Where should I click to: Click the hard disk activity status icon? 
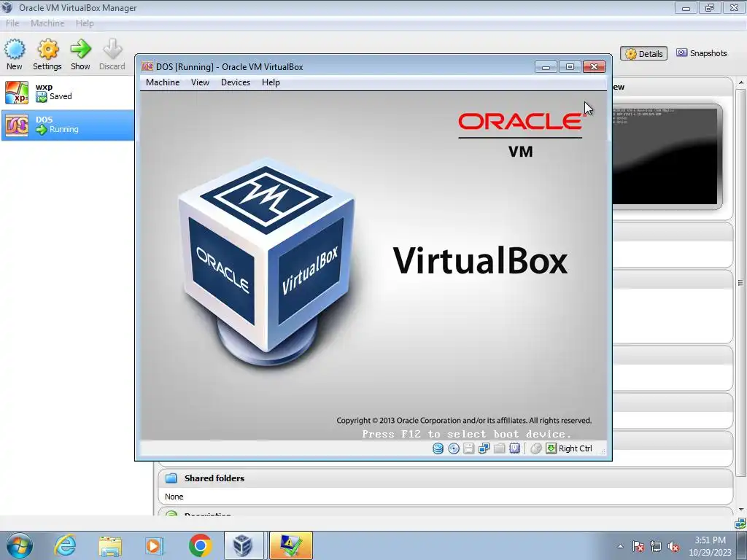[438, 448]
